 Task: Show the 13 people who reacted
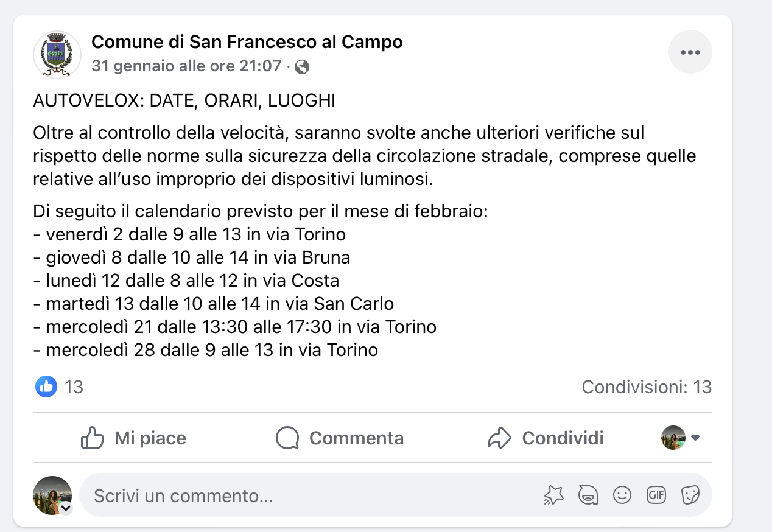tap(74, 387)
